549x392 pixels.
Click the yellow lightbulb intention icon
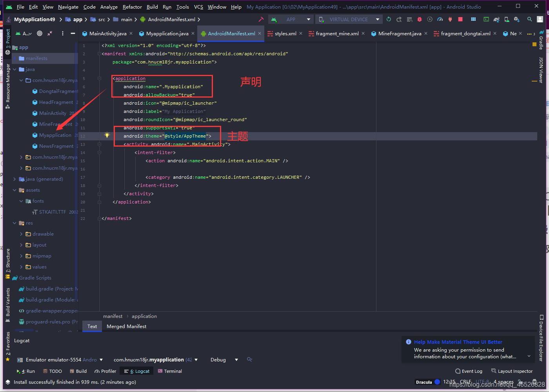(107, 135)
